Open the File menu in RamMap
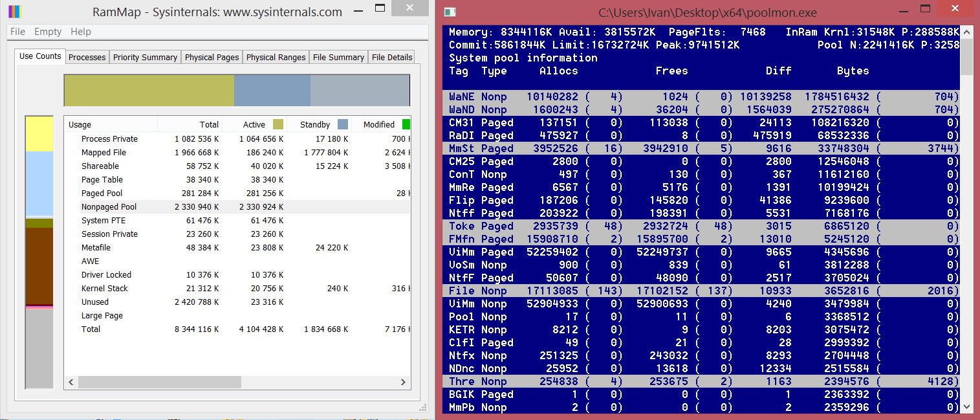Viewport: 980px width, 420px height. click(17, 32)
